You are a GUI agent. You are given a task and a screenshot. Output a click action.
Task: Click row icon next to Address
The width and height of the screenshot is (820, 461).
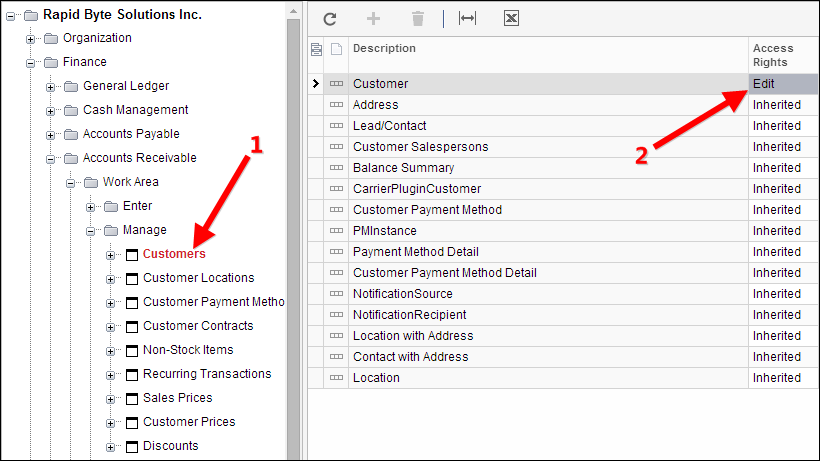point(336,105)
